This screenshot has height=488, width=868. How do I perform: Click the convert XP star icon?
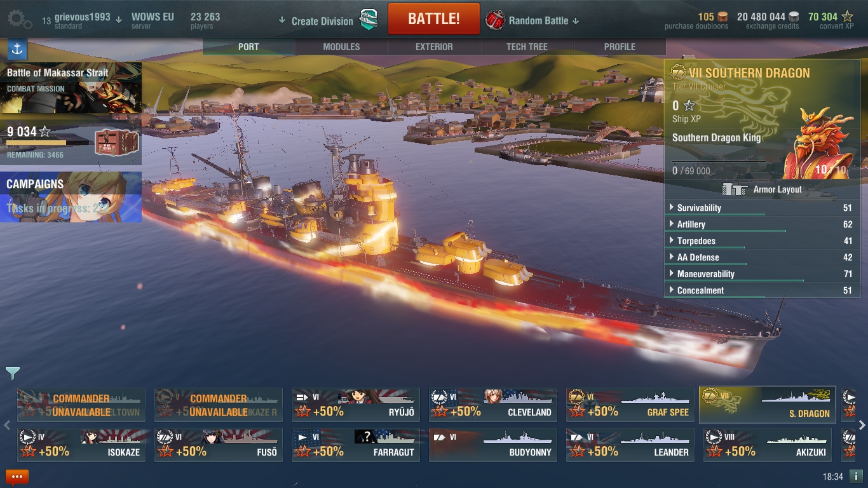point(848,17)
